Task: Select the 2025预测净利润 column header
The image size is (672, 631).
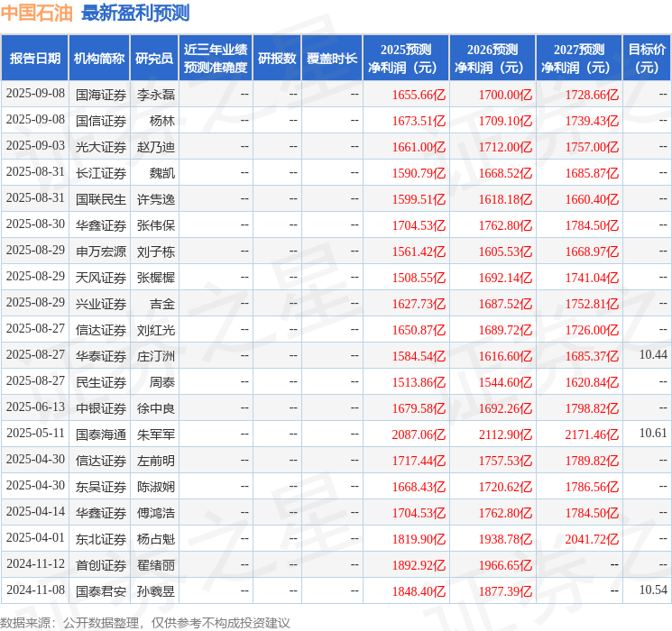Action: (x=406, y=59)
